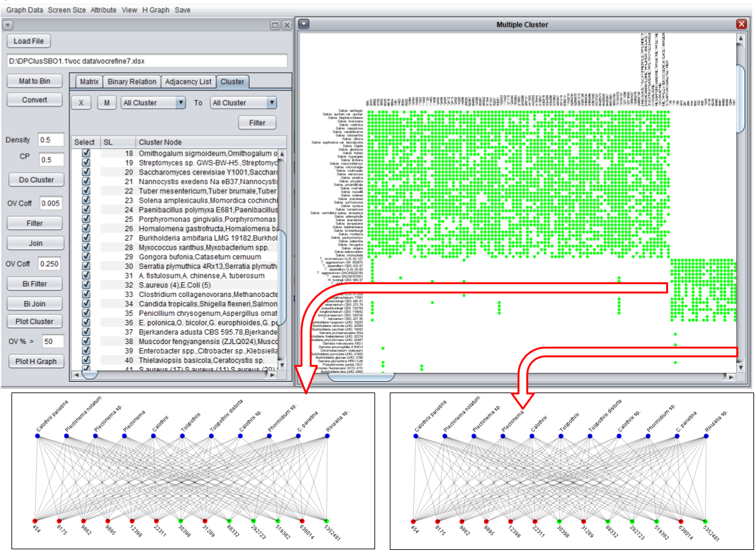Toggle checkbox for cluster row 40
This screenshot has height=555, width=756.
(x=86, y=360)
